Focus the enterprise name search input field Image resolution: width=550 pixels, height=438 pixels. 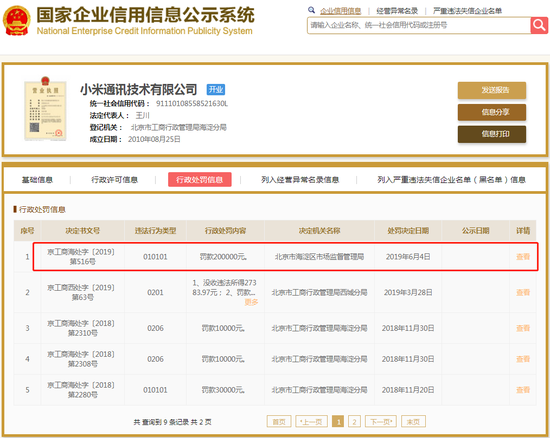[419, 25]
